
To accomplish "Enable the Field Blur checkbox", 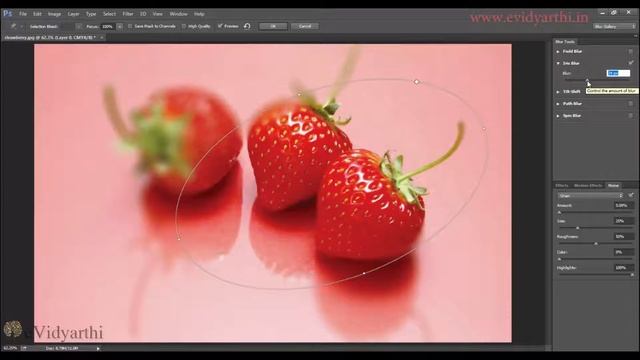I will click(x=631, y=51).
